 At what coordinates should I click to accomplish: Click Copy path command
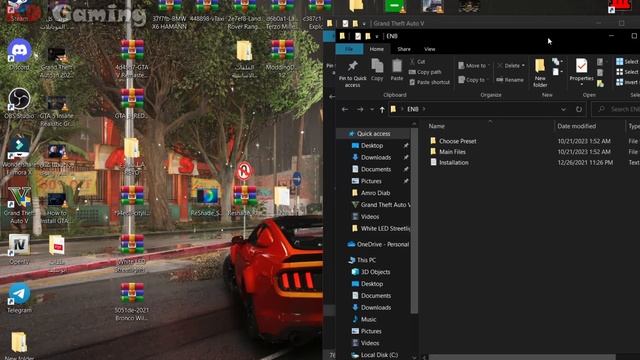(425, 72)
